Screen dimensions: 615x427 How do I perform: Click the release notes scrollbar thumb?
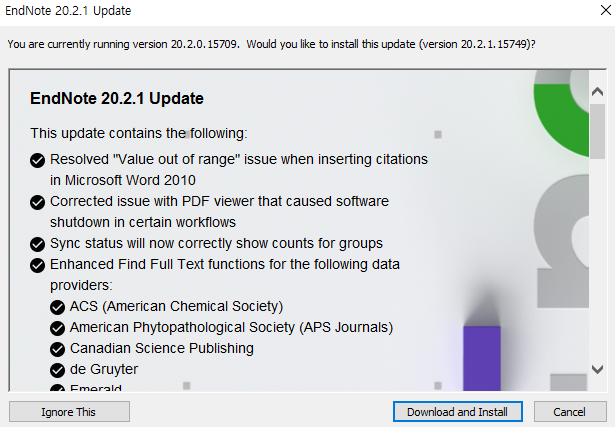pyautogui.click(x=597, y=131)
